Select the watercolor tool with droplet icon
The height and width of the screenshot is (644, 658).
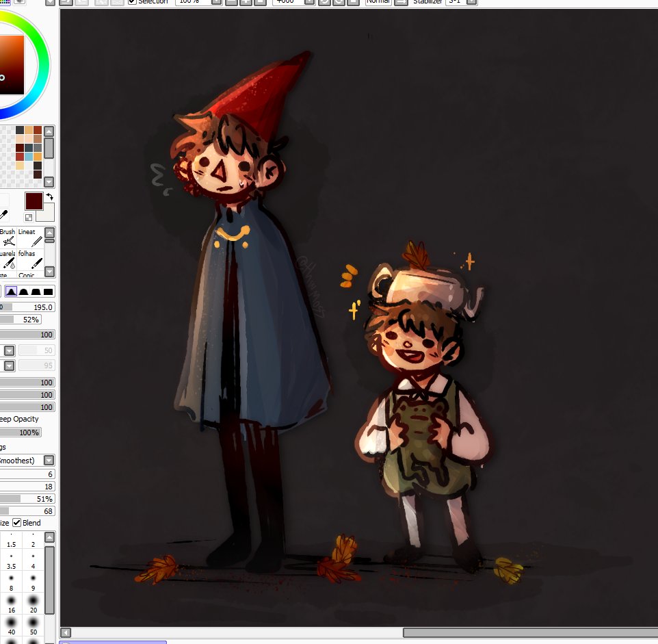8,259
